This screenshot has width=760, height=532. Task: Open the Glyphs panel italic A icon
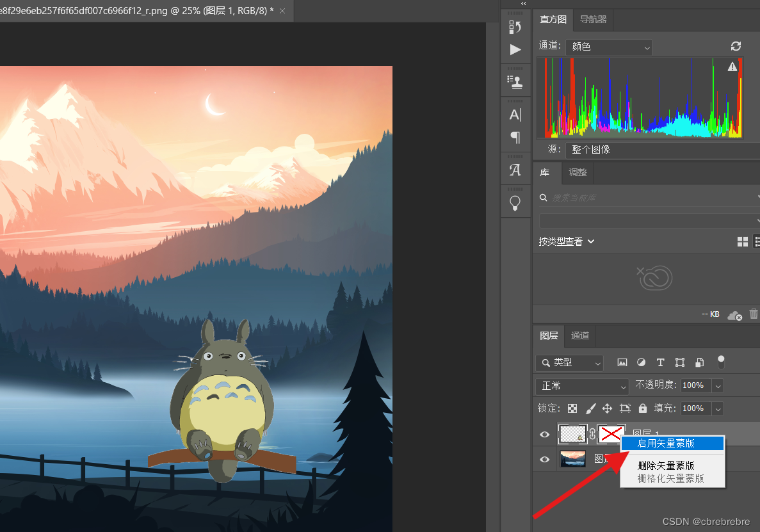point(515,170)
